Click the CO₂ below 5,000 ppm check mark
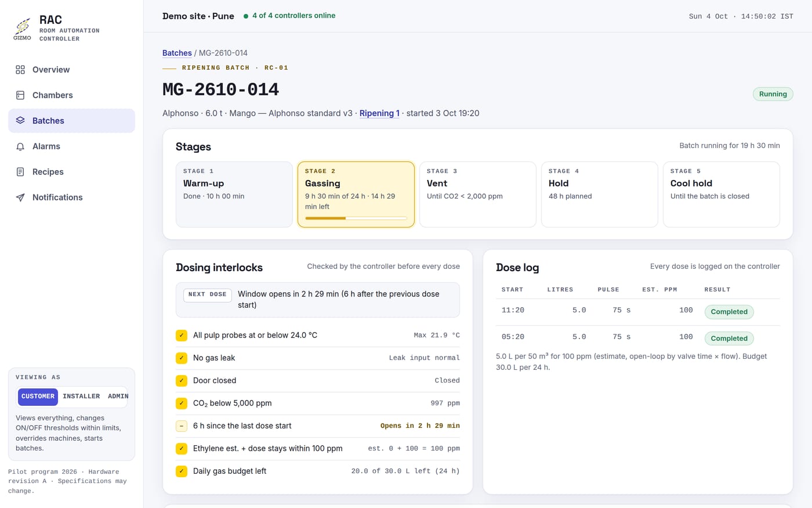Viewport: 812px width, 508px height. click(x=182, y=403)
